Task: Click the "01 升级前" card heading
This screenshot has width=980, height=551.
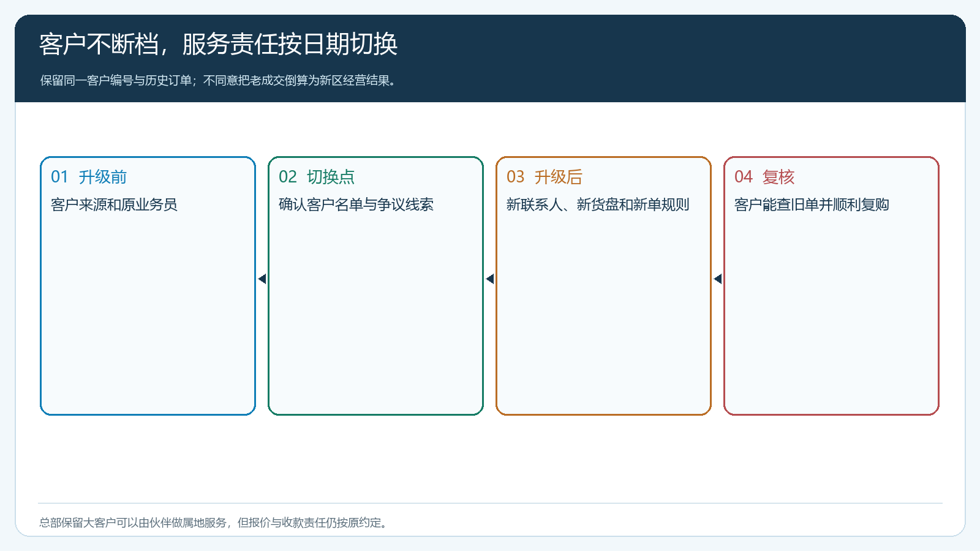Action: coord(89,177)
